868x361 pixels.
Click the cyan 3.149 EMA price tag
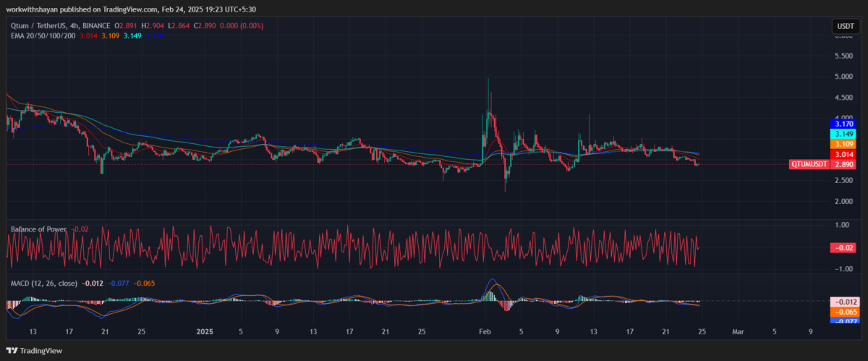click(843, 135)
